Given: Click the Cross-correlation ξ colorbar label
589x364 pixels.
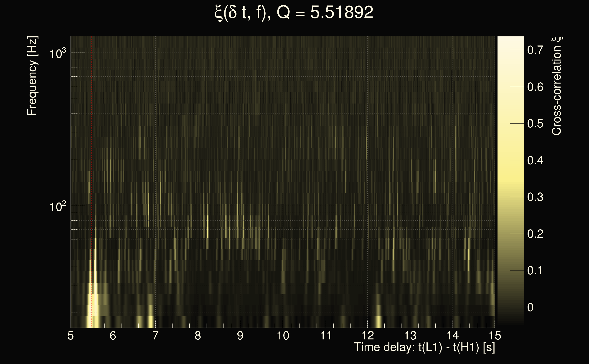Looking at the screenshot, I should click(x=557, y=86).
